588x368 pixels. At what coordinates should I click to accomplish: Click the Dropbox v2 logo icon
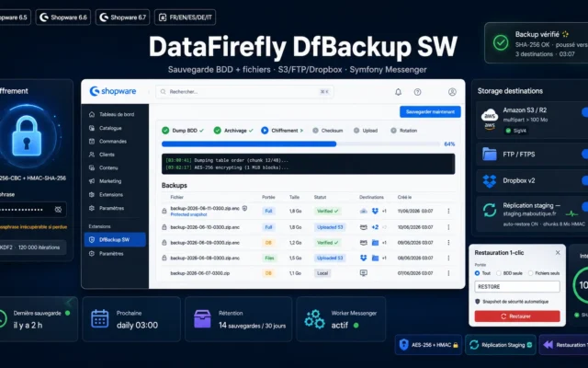click(x=490, y=181)
